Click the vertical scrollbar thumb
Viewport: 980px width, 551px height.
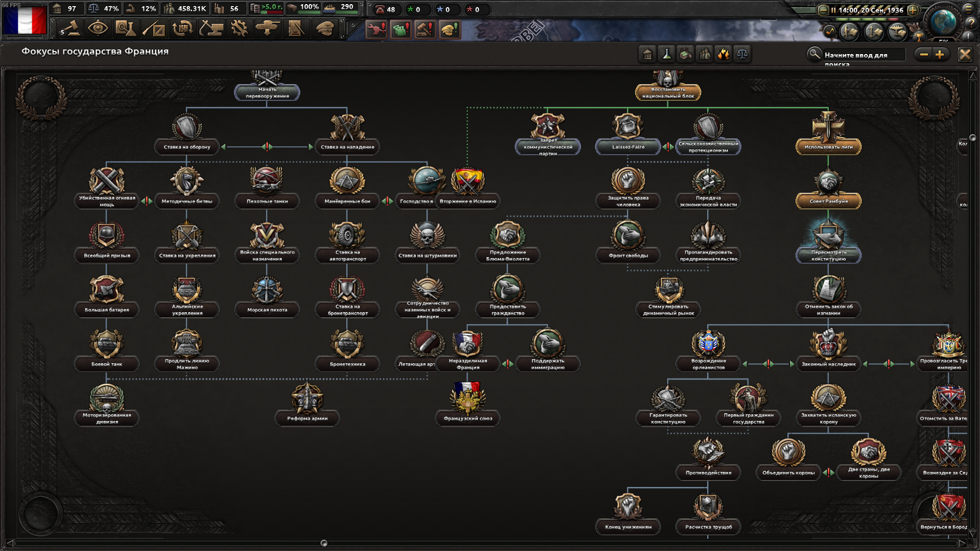973,138
